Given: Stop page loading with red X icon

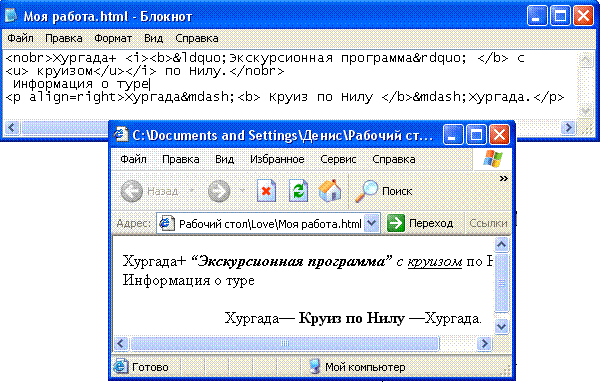Looking at the screenshot, I should pyautogui.click(x=266, y=190).
